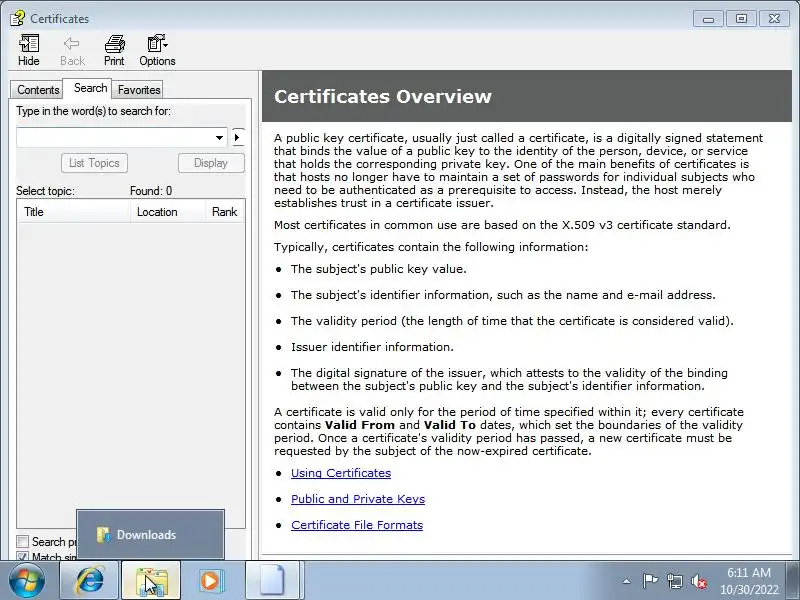The image size is (800, 600).
Task: Click the muted volume tray icon
Action: click(x=698, y=581)
